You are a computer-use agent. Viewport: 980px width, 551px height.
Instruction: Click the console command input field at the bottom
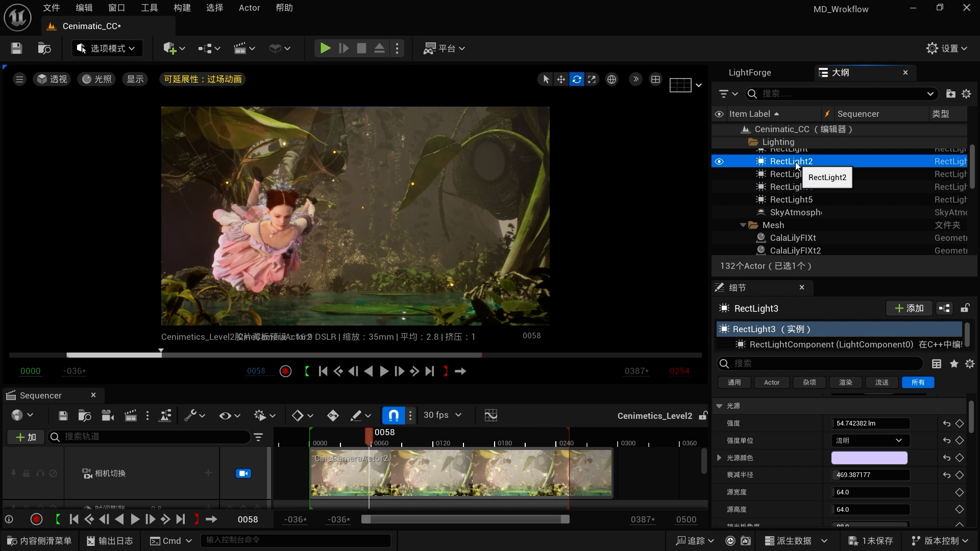(x=295, y=540)
